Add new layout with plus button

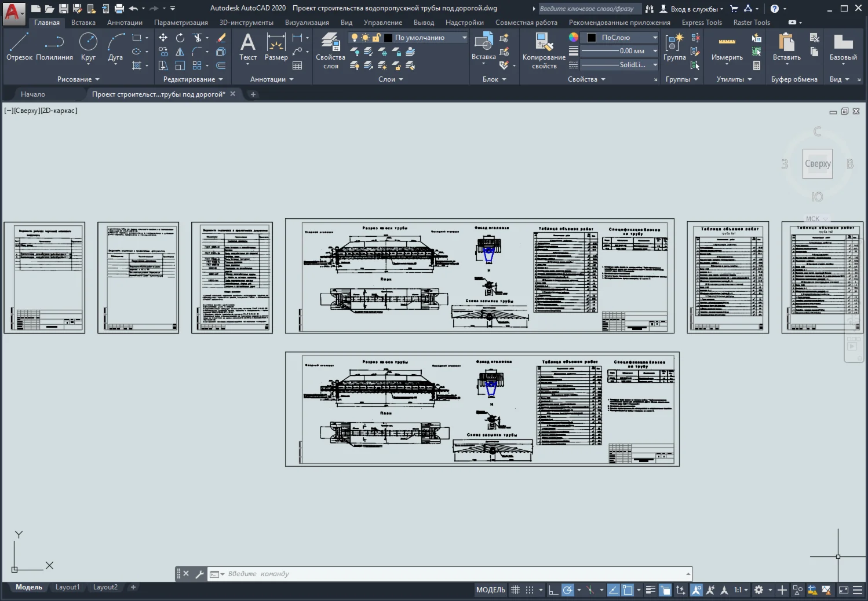pyautogui.click(x=133, y=587)
